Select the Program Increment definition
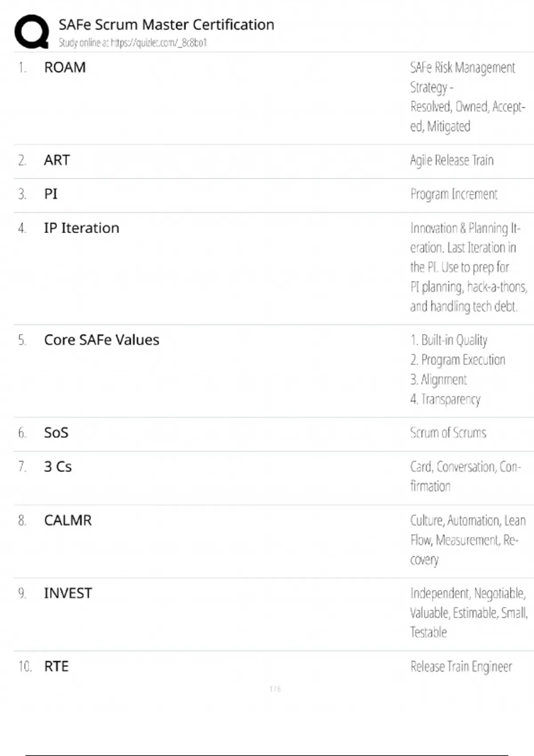Viewport: 534px width, 756px height. point(454,194)
